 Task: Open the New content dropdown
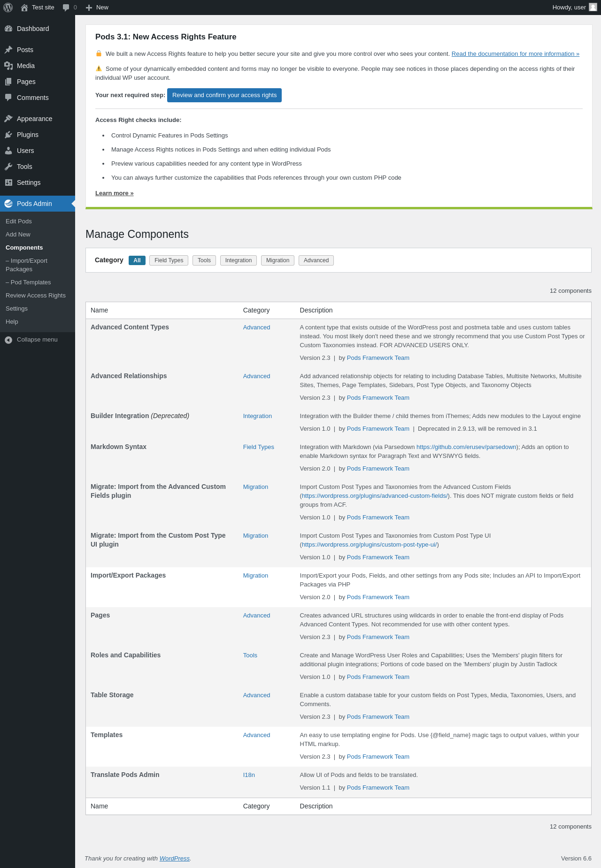tap(97, 8)
